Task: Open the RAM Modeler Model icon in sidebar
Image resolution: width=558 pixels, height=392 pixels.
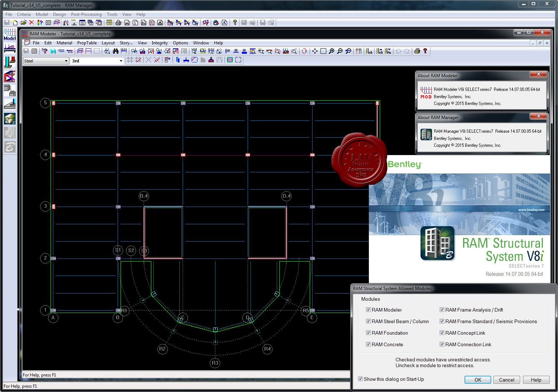Action: click(x=10, y=35)
